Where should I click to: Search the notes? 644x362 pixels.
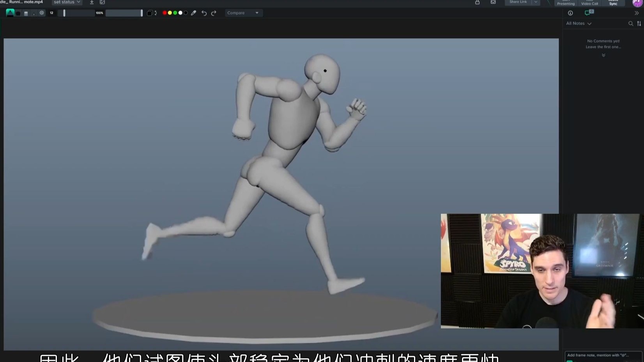(x=631, y=24)
